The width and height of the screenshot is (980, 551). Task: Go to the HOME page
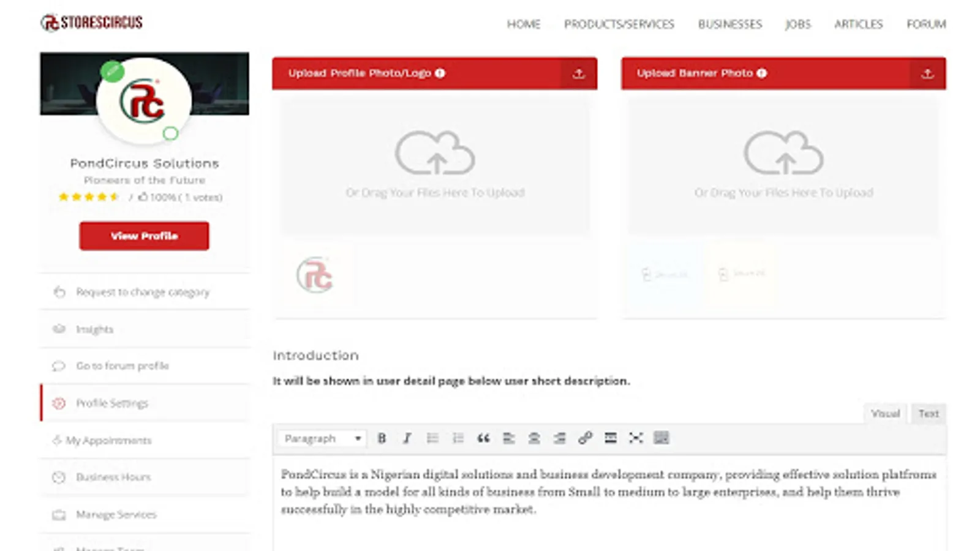tap(524, 24)
